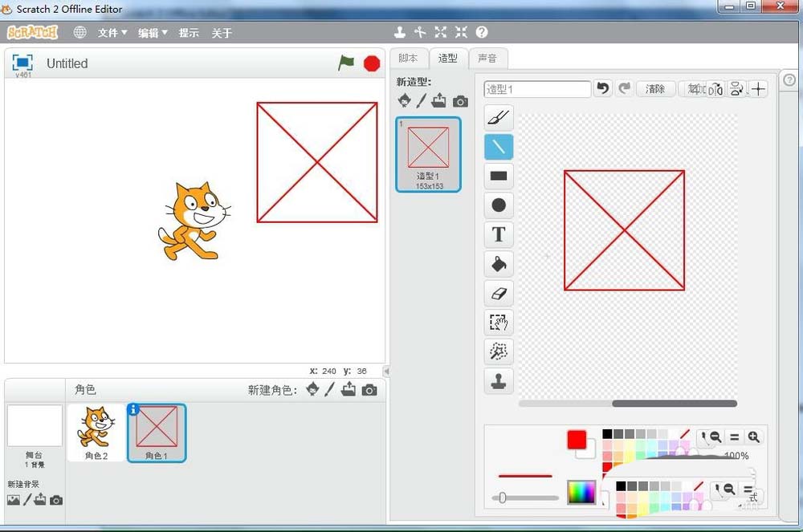Click the red stop button
This screenshot has width=803, height=532.
372,63
